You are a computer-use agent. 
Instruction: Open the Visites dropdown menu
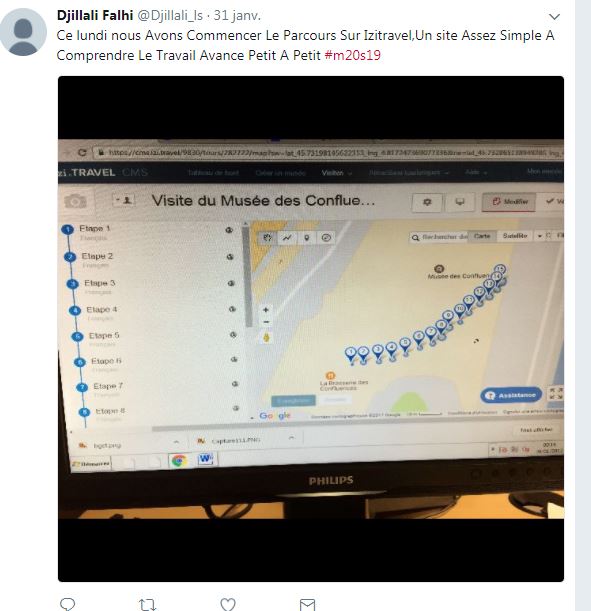(336, 173)
